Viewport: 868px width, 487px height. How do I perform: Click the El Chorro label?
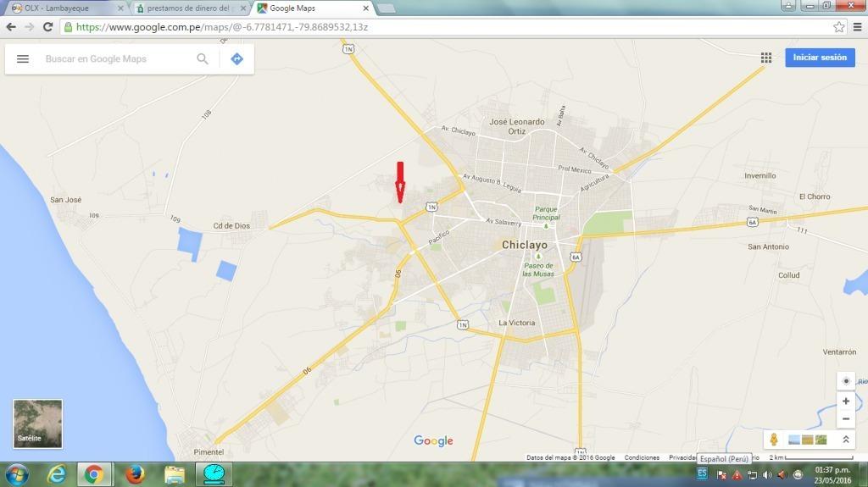click(815, 196)
